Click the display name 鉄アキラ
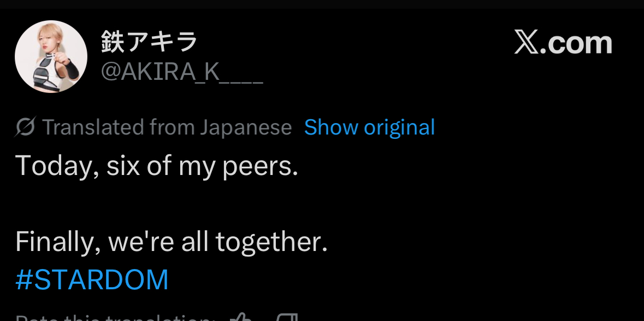 pyautogui.click(x=150, y=42)
